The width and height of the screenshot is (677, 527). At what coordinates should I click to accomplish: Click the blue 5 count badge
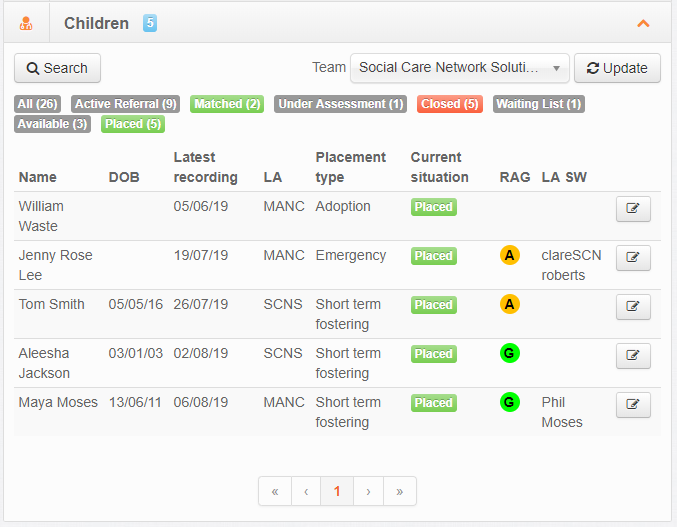coord(150,23)
